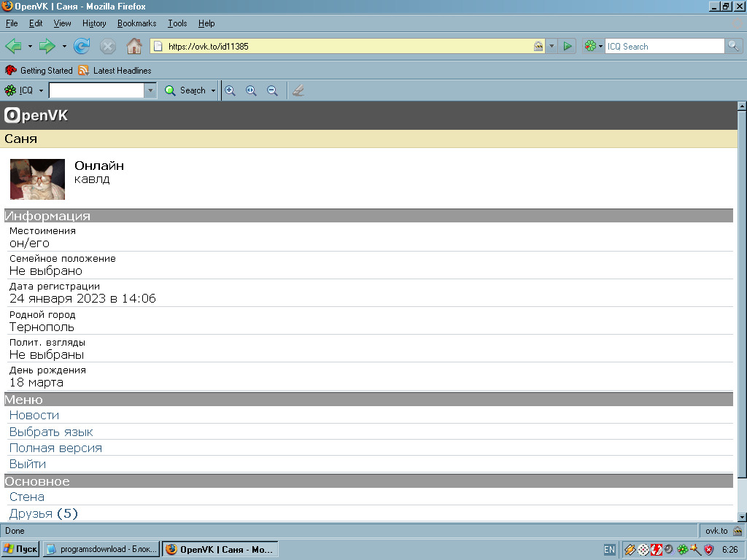Click the ICQ flower icon in the search engine selector
This screenshot has width=747, height=560.
tap(590, 46)
